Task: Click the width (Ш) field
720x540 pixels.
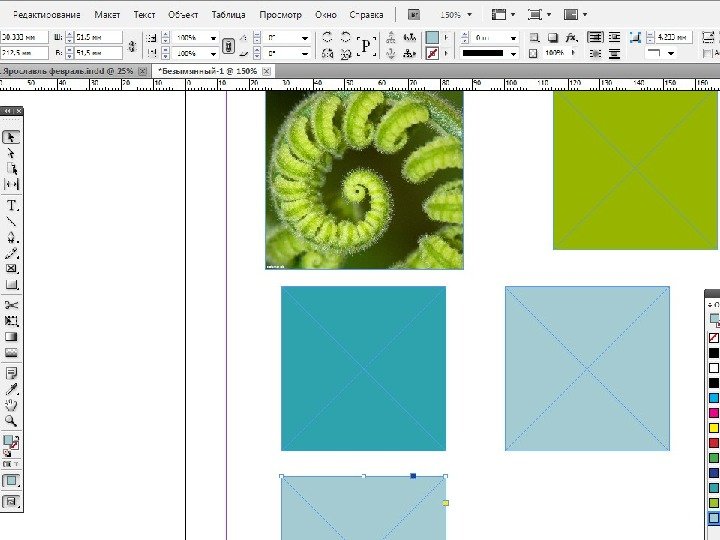Action: (x=98, y=37)
